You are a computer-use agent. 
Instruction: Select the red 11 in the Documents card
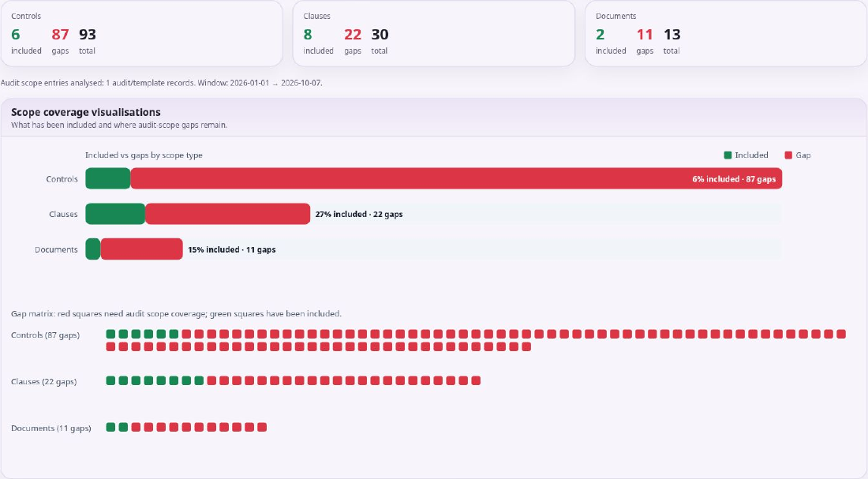click(645, 35)
